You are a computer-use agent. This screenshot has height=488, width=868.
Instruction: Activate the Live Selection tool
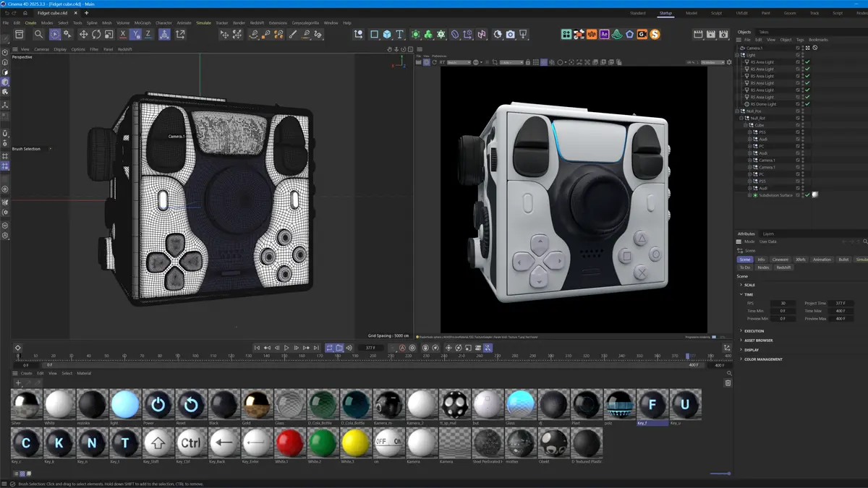55,34
